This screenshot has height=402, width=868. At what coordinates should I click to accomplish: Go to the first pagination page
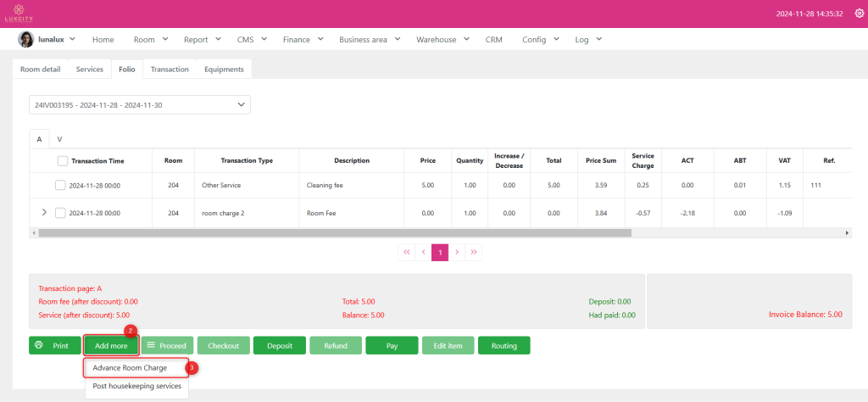(x=406, y=252)
